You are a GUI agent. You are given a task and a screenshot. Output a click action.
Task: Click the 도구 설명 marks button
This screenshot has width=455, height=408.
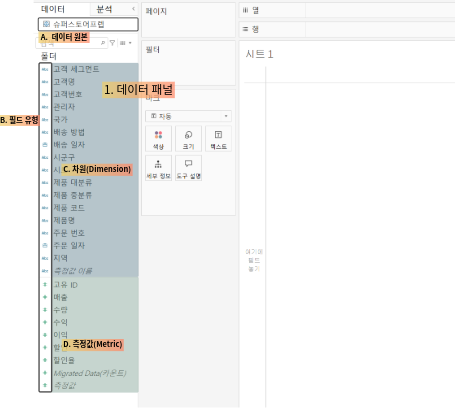188,168
